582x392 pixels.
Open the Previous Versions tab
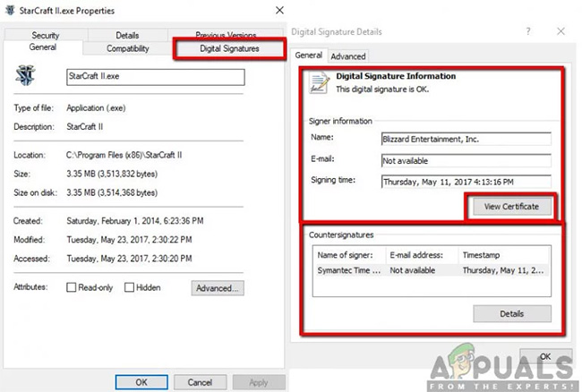point(226,34)
